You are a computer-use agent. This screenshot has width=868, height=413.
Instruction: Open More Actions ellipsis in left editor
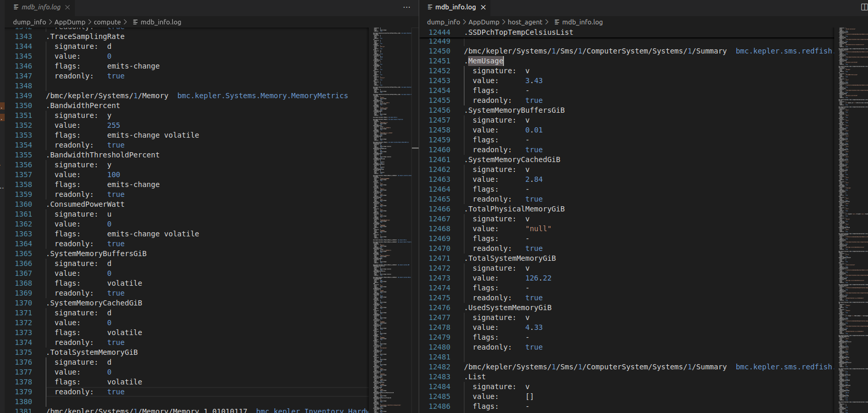point(407,7)
